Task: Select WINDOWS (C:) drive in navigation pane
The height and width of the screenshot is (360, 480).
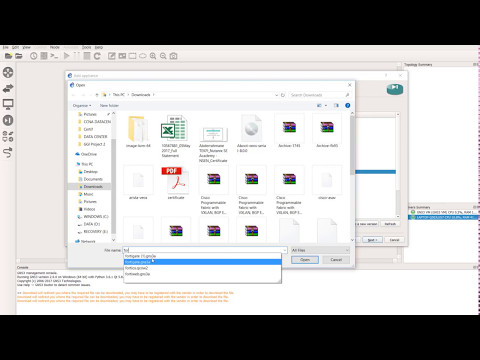Action: 96,217
